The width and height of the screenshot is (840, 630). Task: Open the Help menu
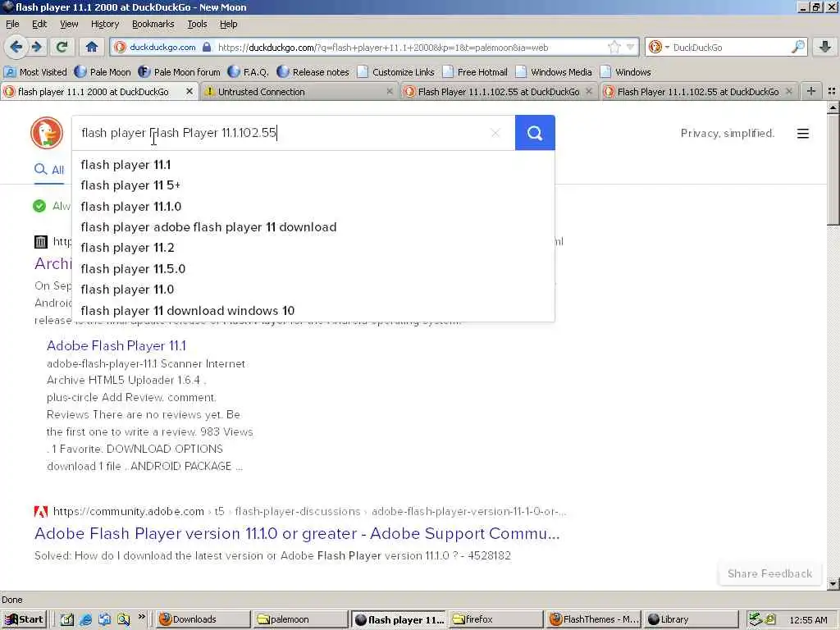(x=228, y=24)
